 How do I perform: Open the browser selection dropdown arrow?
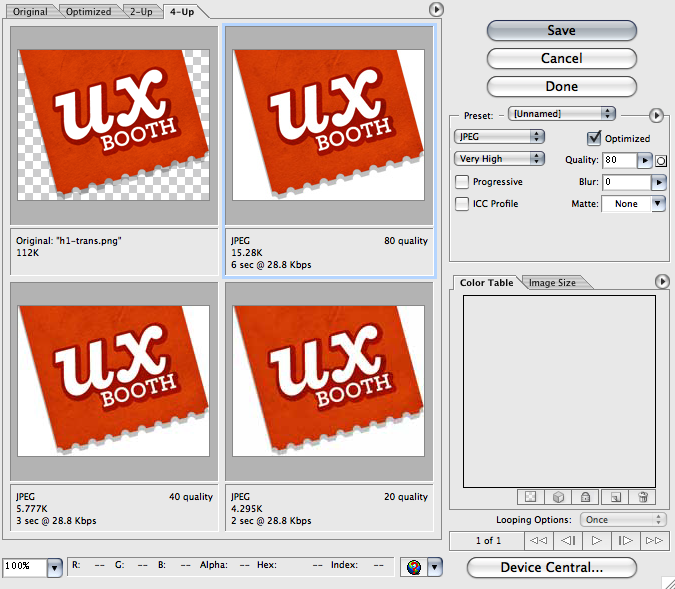435,567
